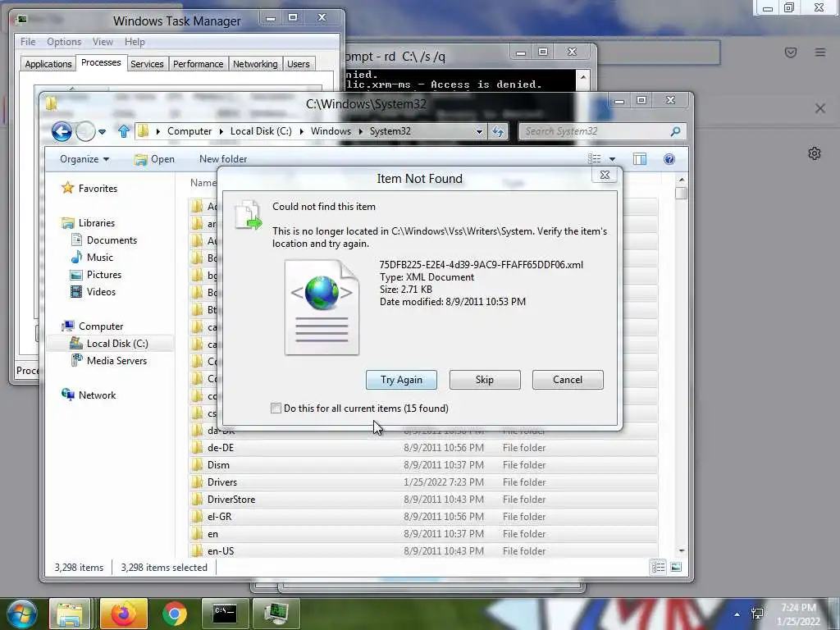Switch to Performance tab in Task Manager

(198, 64)
